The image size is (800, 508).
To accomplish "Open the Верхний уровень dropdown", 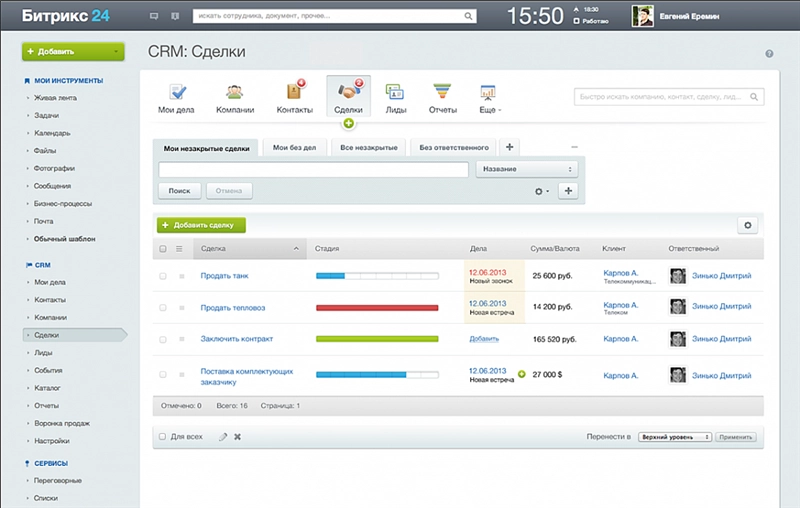I will pos(676,437).
